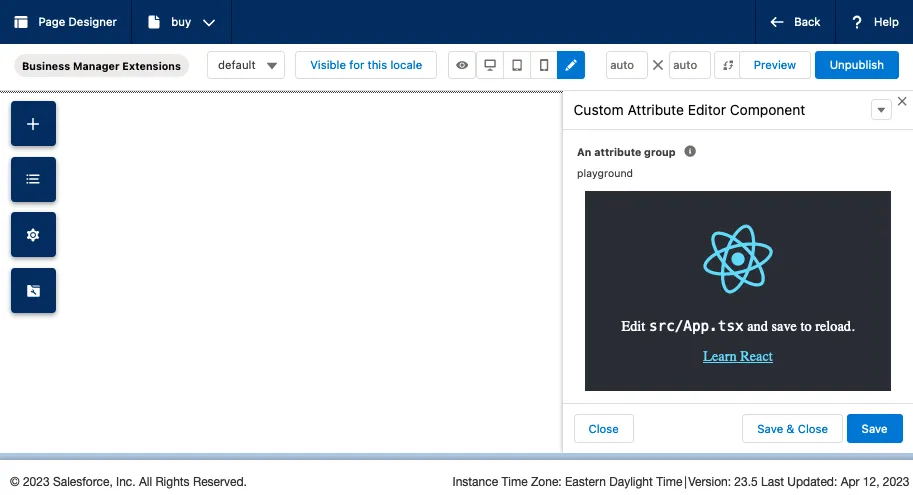This screenshot has width=913, height=495.
Task: Click the media folder icon in sidebar
Action: (33, 291)
